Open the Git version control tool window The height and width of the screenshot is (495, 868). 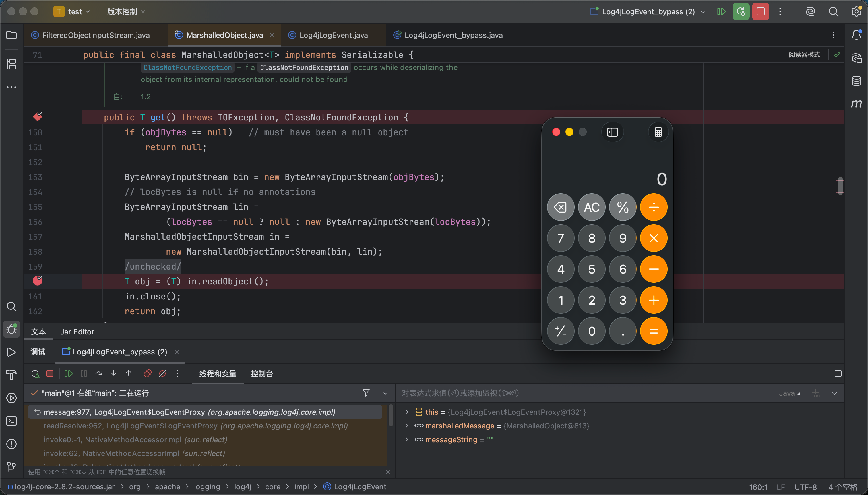pos(11,466)
